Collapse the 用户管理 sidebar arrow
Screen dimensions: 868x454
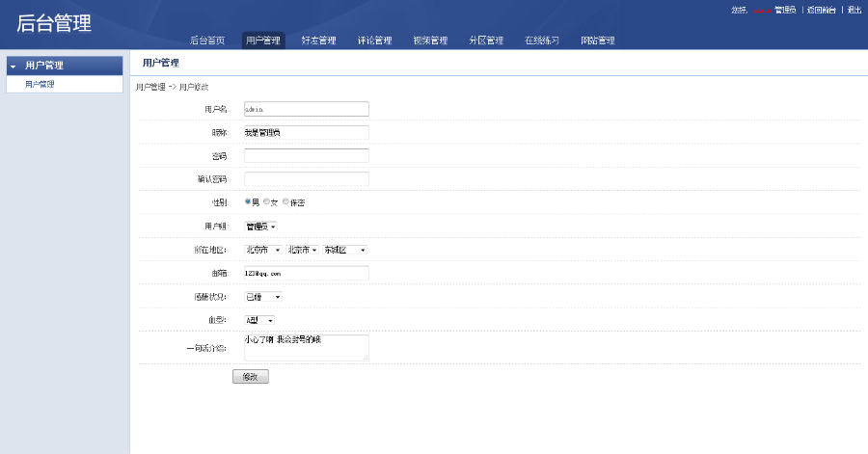pos(14,67)
